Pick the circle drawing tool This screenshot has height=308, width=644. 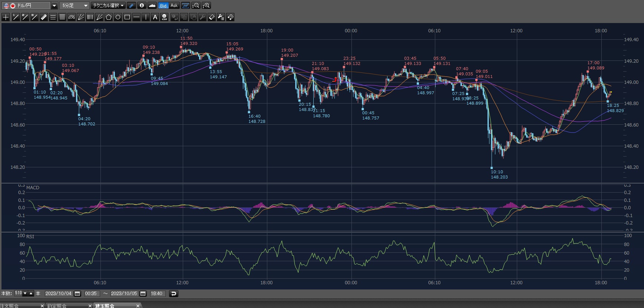click(x=118, y=17)
